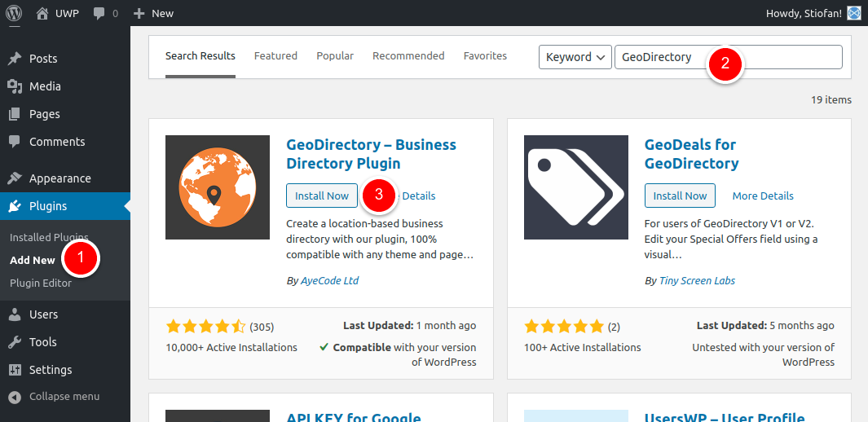Click the AyeCode Ltd author link
The width and height of the screenshot is (868, 422).
(x=329, y=280)
